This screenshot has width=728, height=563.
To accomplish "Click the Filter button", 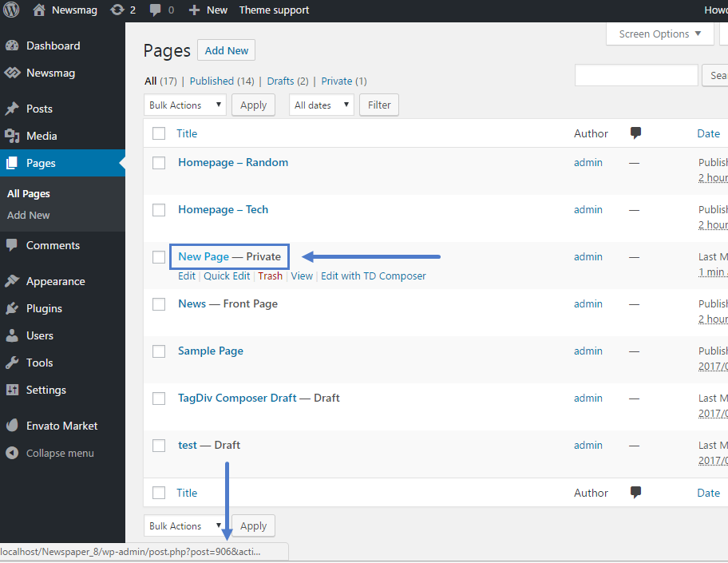I will (379, 105).
